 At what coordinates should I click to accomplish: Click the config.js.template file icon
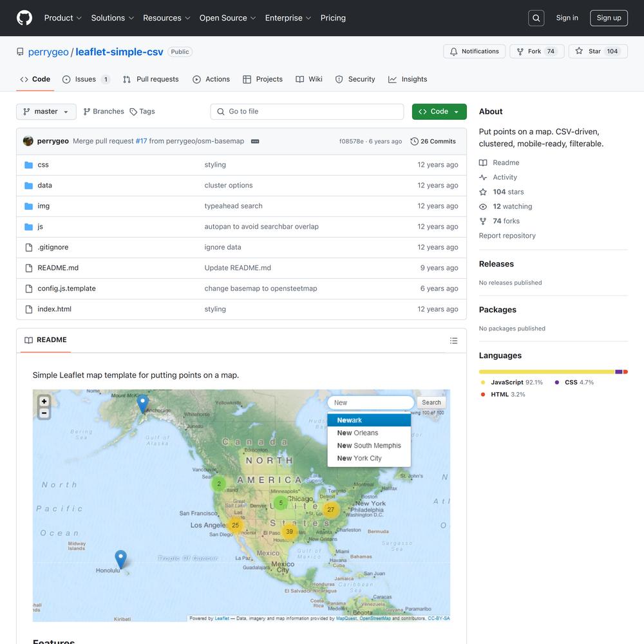29,289
